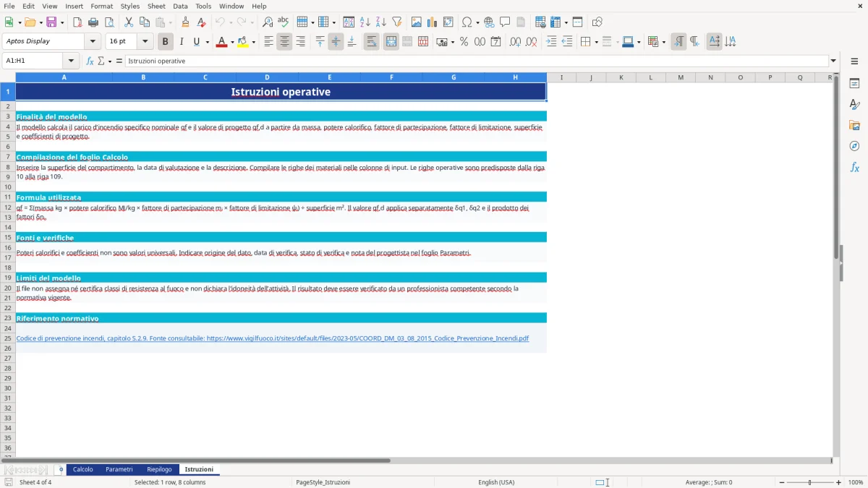
Task: Open Find and Replace magnifier icon
Action: [268, 22]
